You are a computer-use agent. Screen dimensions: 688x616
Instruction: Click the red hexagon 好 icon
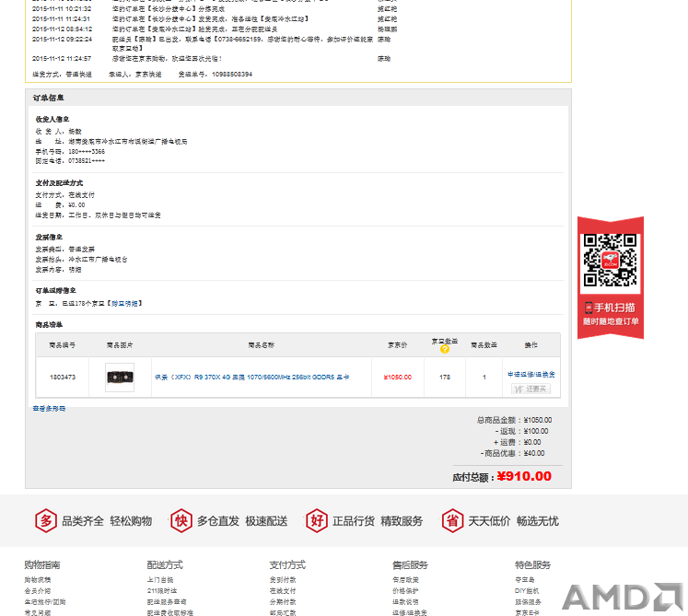coord(317,521)
